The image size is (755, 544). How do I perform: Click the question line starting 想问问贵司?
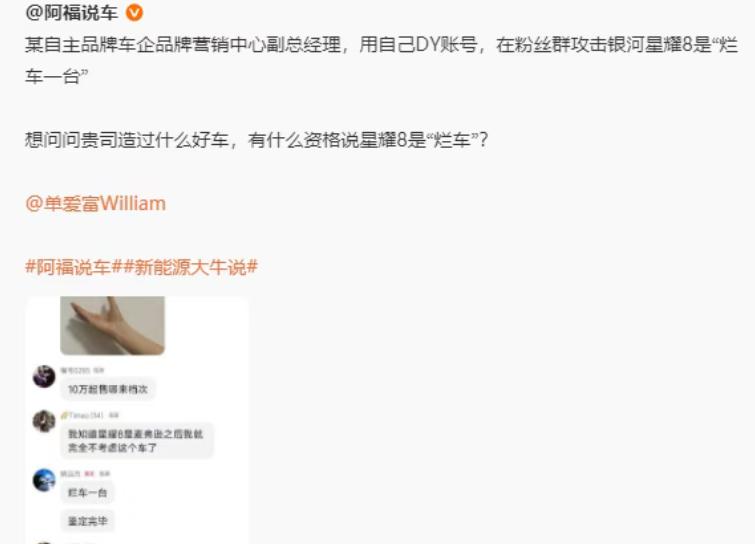point(257,140)
